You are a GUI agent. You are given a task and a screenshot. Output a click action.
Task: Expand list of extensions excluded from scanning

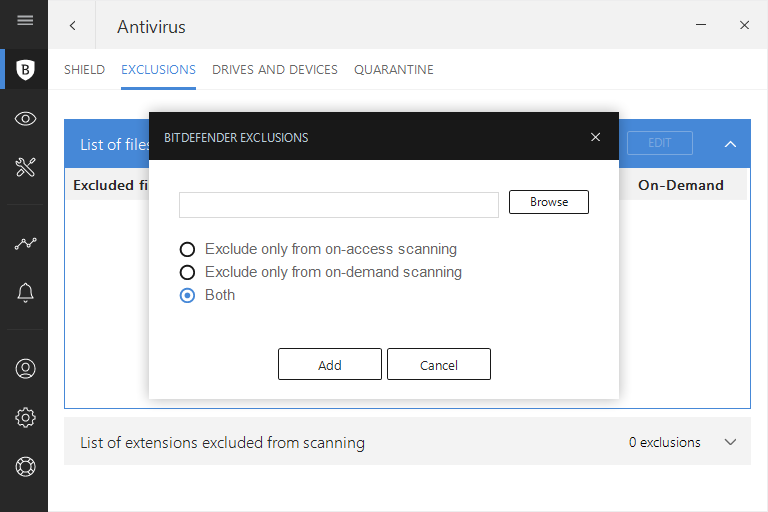[x=730, y=442]
